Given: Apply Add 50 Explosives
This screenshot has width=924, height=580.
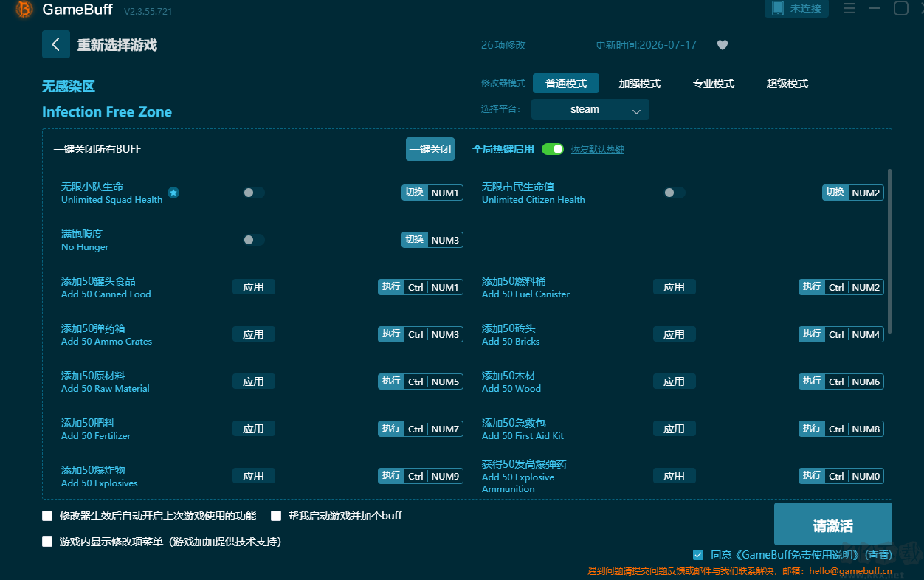Looking at the screenshot, I should [x=254, y=476].
